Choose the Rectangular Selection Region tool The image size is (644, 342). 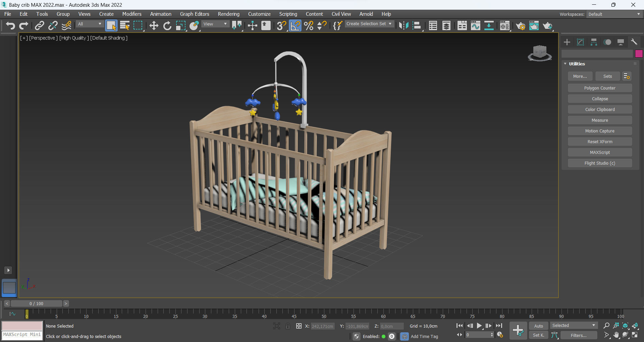(138, 26)
